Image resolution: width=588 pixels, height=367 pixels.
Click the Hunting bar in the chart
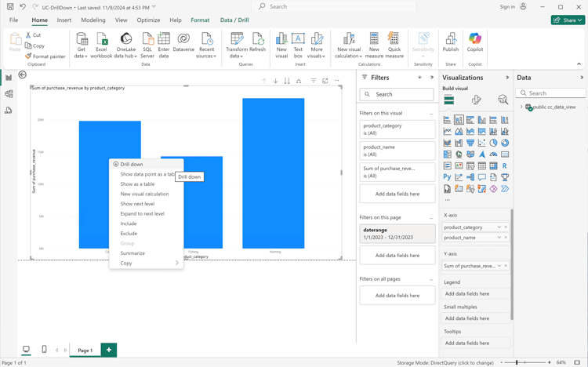[274, 173]
